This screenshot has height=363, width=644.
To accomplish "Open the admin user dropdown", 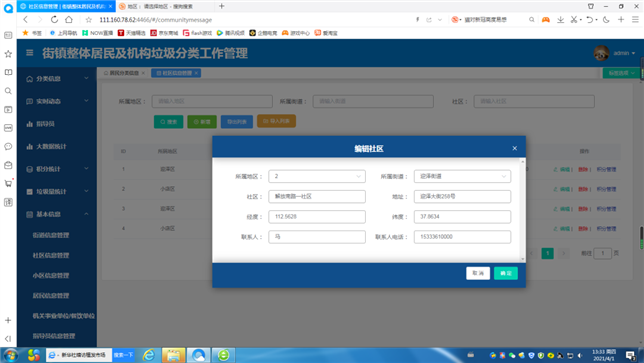I will click(624, 53).
